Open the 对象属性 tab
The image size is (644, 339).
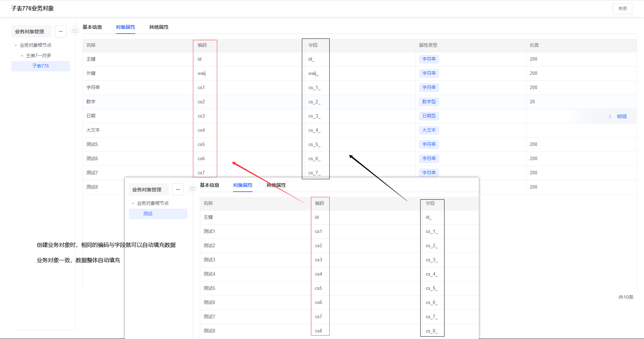126,27
